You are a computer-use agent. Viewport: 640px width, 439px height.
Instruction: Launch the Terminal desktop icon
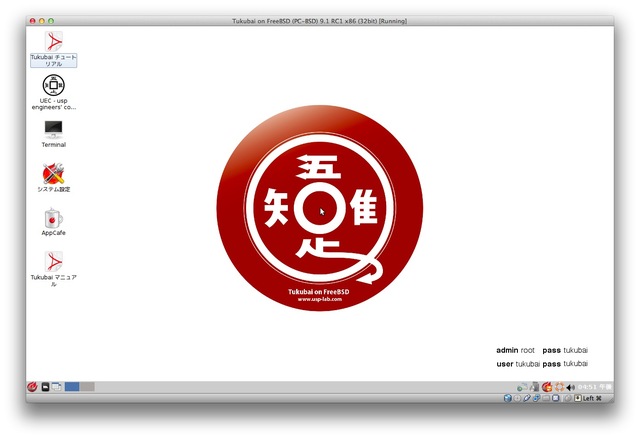tap(53, 134)
